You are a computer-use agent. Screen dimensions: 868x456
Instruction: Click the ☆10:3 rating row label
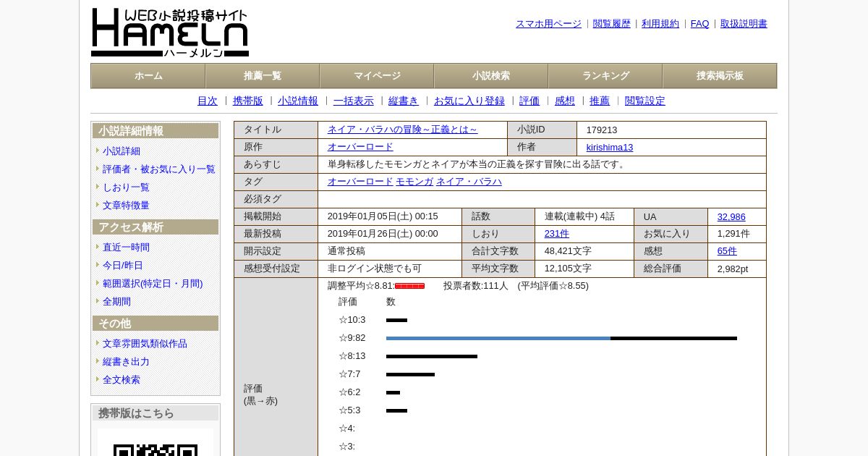(352, 320)
